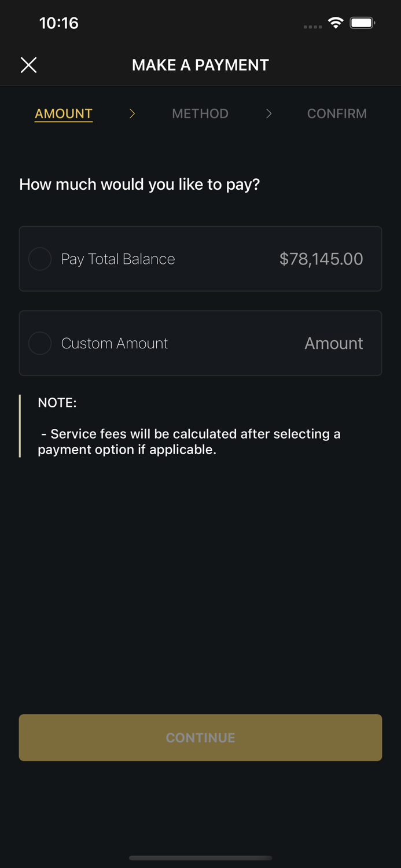Tap the chevron between AMOUNT and METHOD
Screen dimensions: 401x868
[x=131, y=113]
